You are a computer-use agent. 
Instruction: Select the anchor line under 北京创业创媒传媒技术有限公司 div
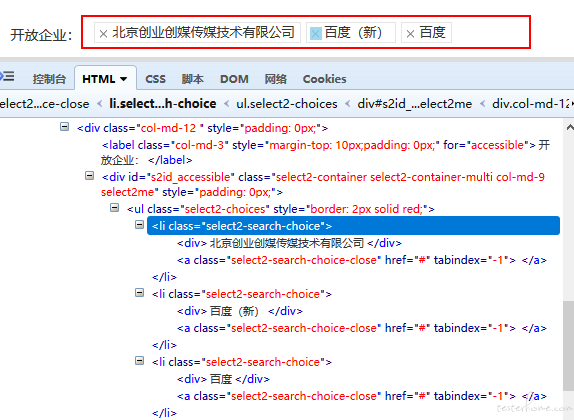pyautogui.click(x=362, y=260)
